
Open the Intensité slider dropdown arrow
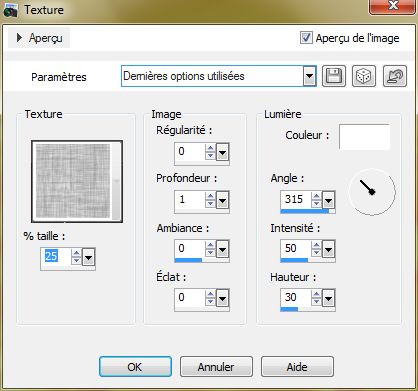coord(329,249)
